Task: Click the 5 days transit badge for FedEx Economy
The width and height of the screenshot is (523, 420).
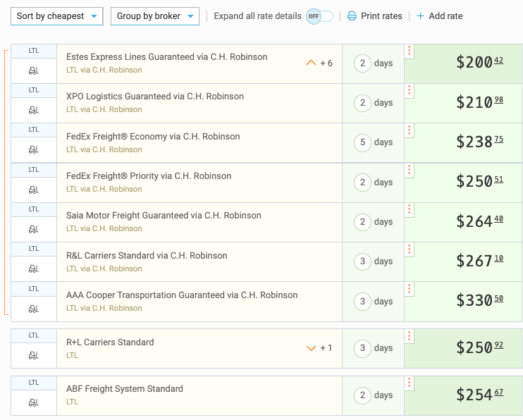Action: pos(362,142)
